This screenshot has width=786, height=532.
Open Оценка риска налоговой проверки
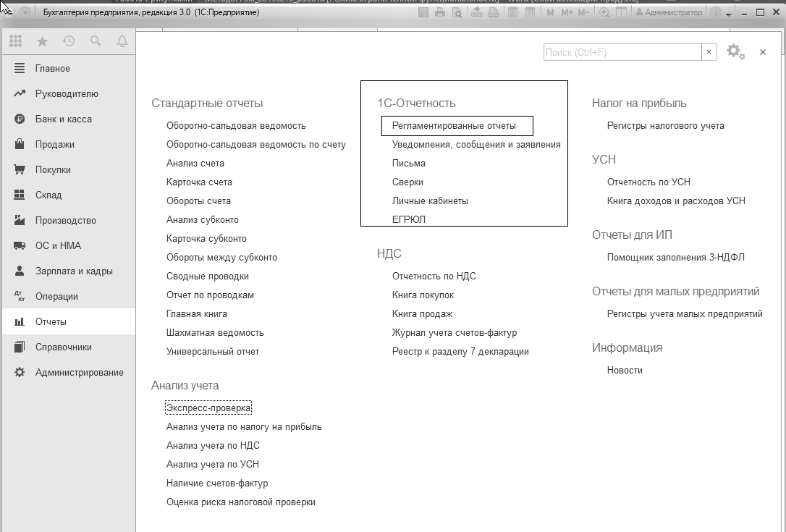(x=241, y=502)
